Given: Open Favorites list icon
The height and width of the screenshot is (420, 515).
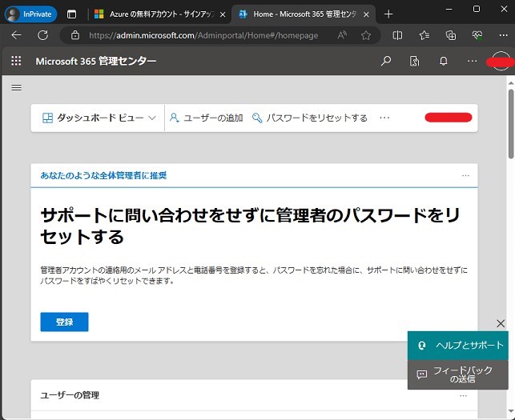Looking at the screenshot, I should pos(424,34).
